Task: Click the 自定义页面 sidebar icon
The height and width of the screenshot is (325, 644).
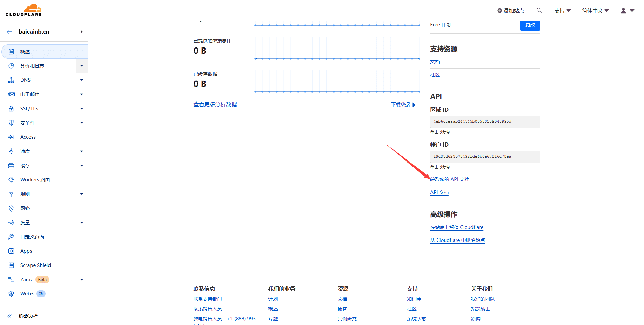Action: tap(11, 236)
